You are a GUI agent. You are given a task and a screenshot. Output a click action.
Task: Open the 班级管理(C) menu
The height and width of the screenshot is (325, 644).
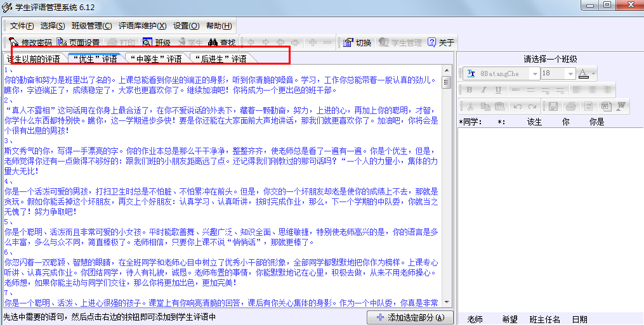point(91,26)
